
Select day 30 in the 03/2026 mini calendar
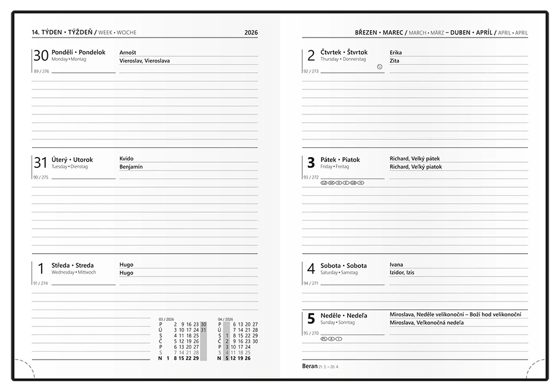tap(203, 324)
